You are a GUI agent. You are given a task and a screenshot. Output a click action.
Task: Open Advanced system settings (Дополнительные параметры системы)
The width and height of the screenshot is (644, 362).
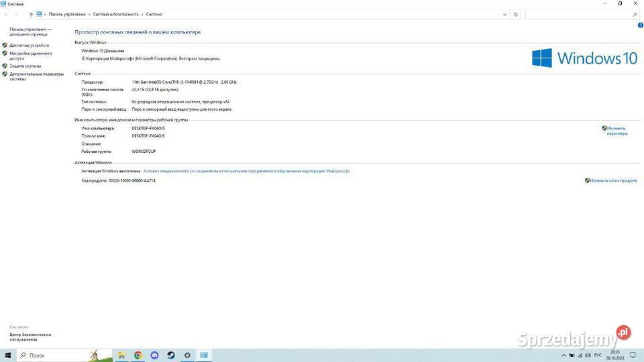36,76
